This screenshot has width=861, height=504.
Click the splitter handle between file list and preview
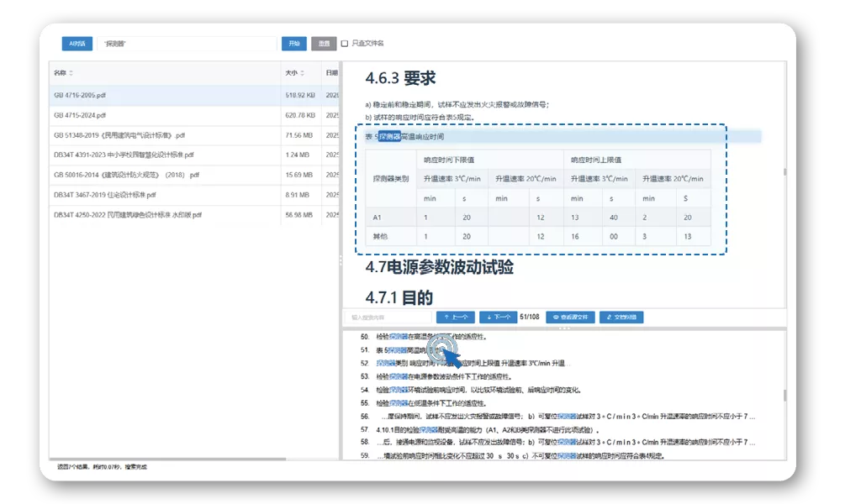pyautogui.click(x=341, y=260)
